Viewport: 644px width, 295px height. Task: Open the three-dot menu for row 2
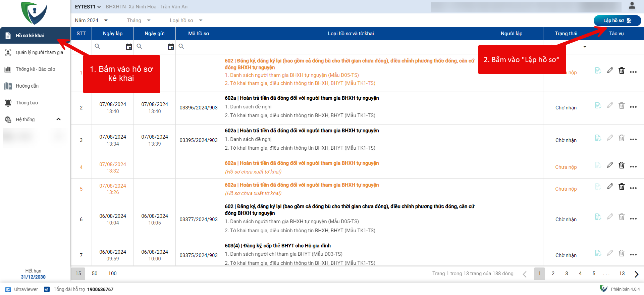click(x=633, y=107)
